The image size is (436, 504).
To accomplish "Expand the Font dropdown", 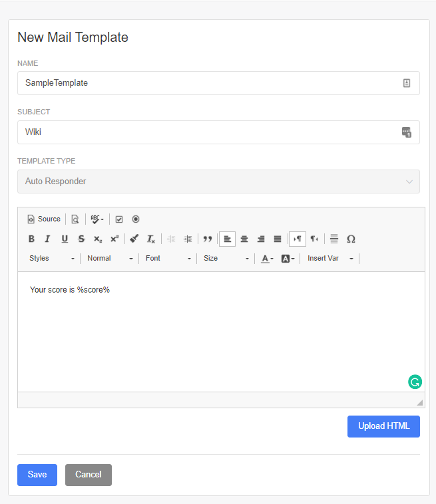I will (168, 258).
